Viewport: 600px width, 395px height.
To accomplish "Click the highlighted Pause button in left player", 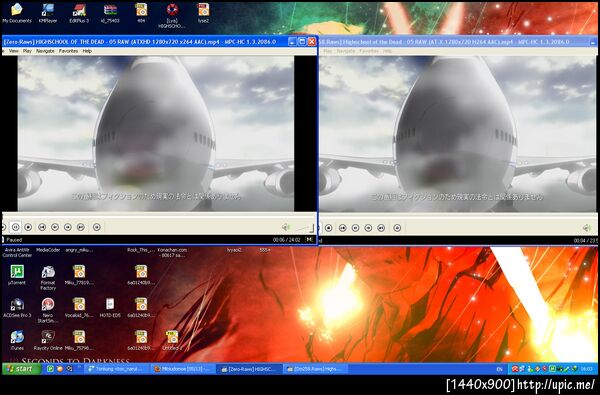I will (x=15, y=227).
